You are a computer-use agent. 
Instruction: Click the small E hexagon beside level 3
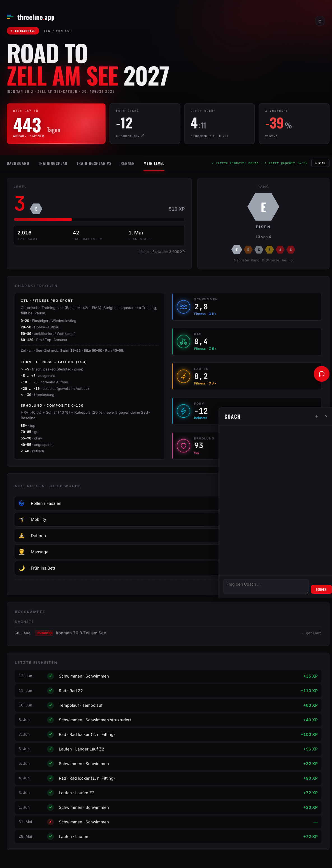36,209
